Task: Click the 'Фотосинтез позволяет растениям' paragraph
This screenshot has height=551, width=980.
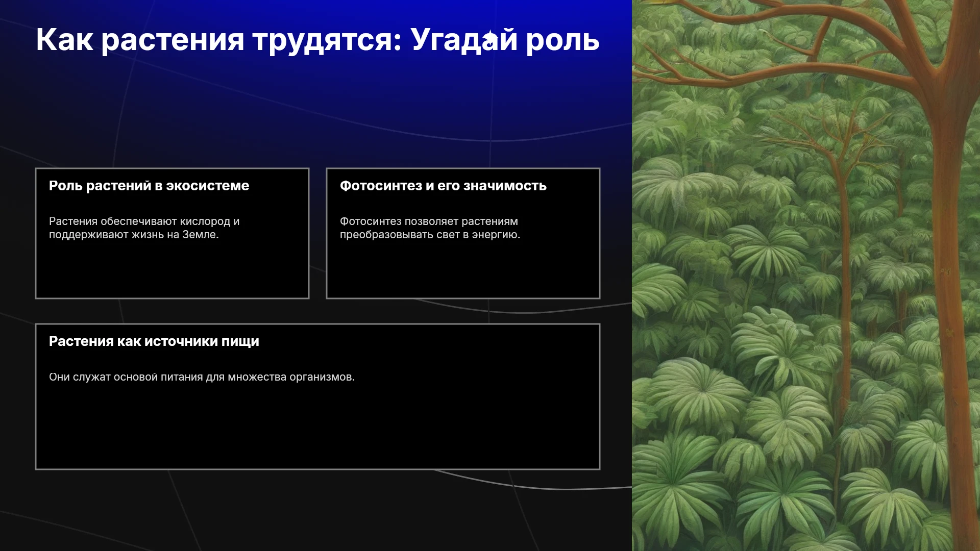Action: click(430, 228)
